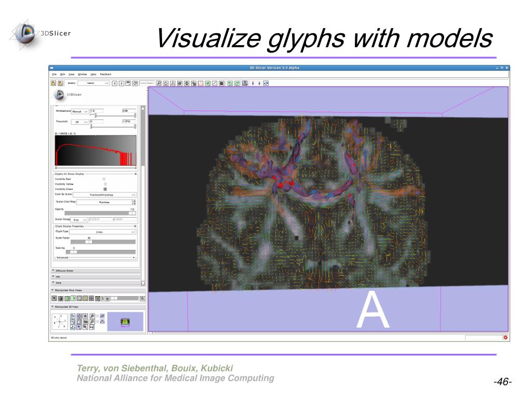This screenshot has width=532, height=399.
Task: Go forward to next module arrow
Action: 122,83
